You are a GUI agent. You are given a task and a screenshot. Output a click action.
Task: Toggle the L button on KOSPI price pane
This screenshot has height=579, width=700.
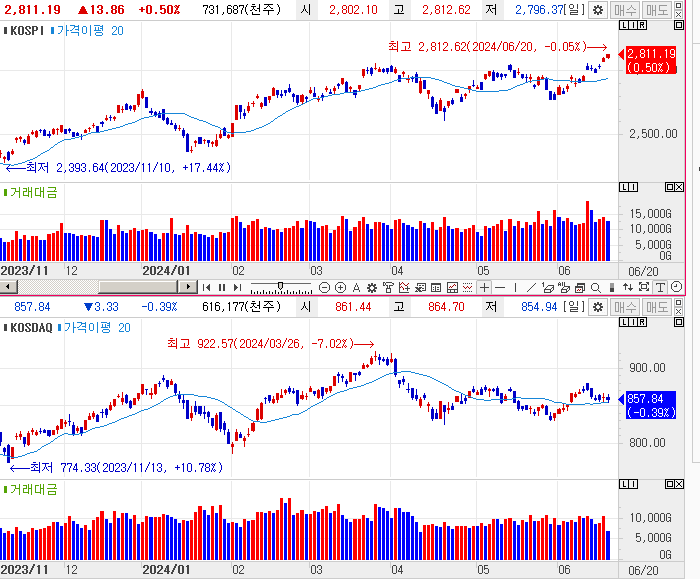[x=624, y=25]
